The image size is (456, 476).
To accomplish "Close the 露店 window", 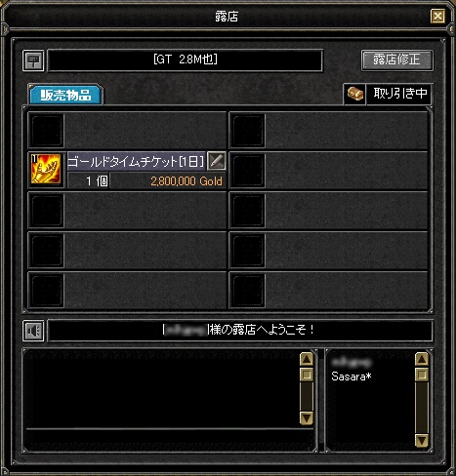I will point(437,16).
